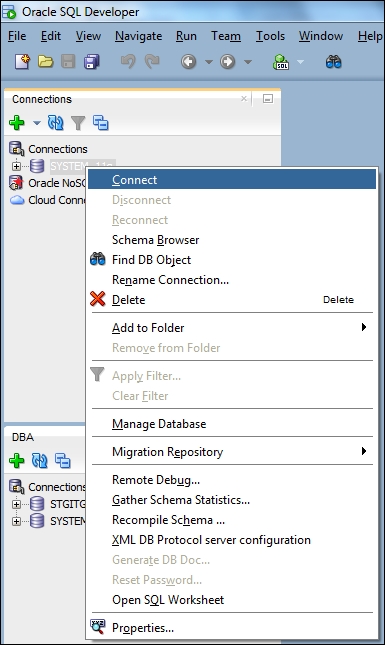Click the Filter funnel icon in the Connections panel
The image size is (385, 645).
(78, 123)
